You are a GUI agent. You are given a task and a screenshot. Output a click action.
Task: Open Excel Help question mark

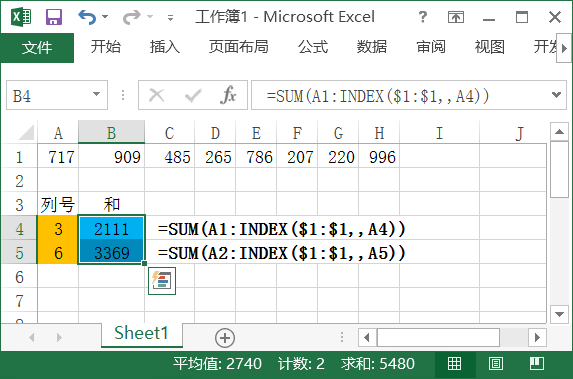coord(422,17)
